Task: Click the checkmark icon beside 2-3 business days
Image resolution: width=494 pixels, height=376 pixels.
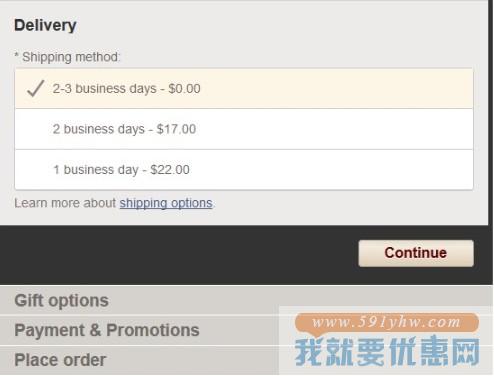Action: [35, 88]
